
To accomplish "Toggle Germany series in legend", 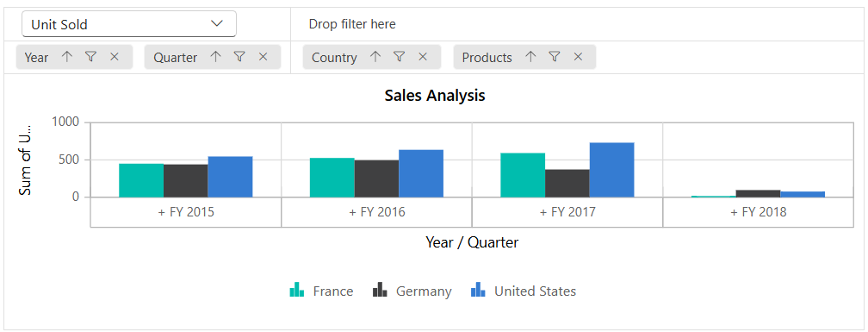I will (412, 291).
